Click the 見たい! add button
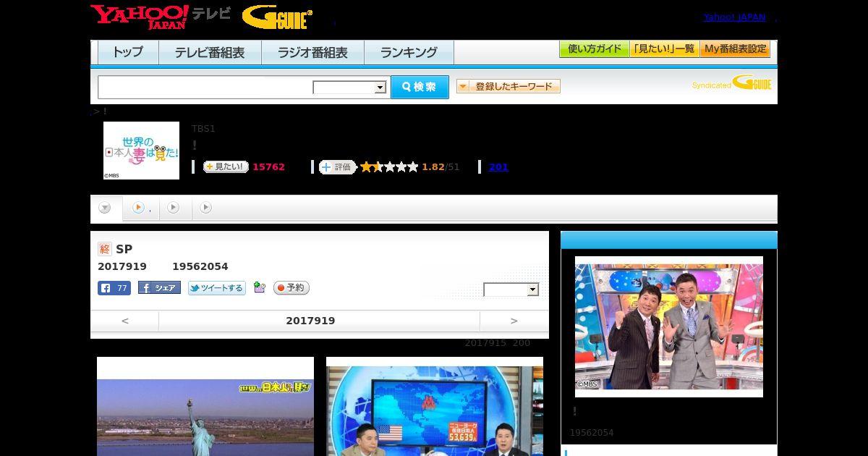 [x=226, y=166]
